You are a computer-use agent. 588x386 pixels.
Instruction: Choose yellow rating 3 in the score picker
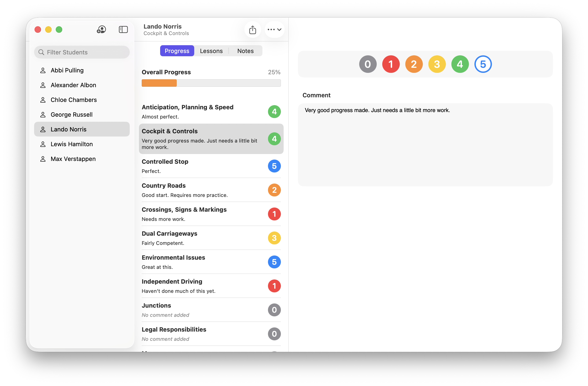coord(437,64)
